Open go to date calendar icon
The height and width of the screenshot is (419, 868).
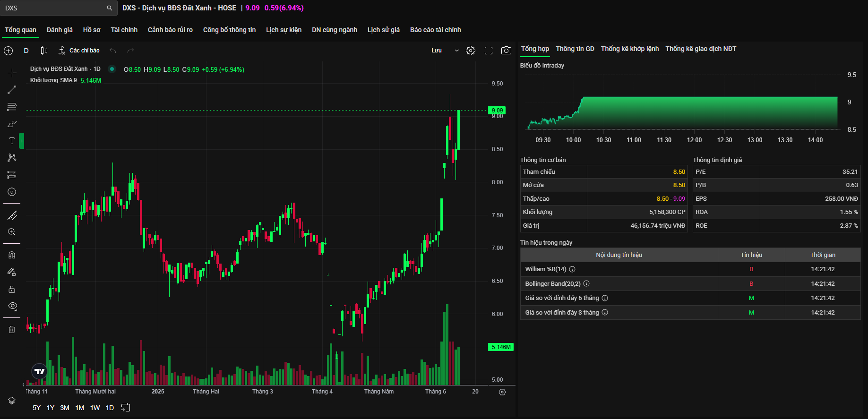(x=126, y=408)
